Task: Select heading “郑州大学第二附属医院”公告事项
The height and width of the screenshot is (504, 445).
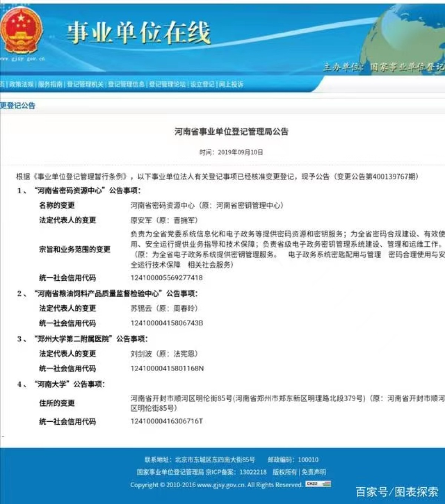Action: pyautogui.click(x=91, y=339)
